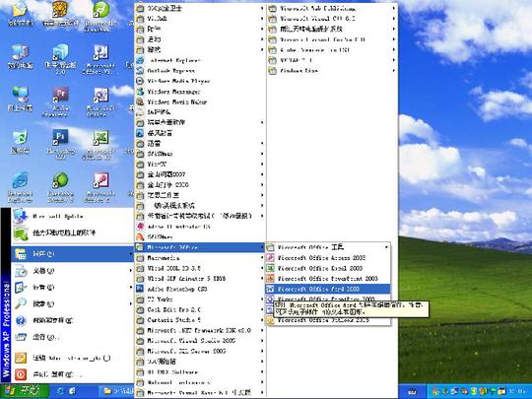Expand the Microsoft Office 工具 submenu arrow
The height and width of the screenshot is (399, 532).
[x=386, y=247]
